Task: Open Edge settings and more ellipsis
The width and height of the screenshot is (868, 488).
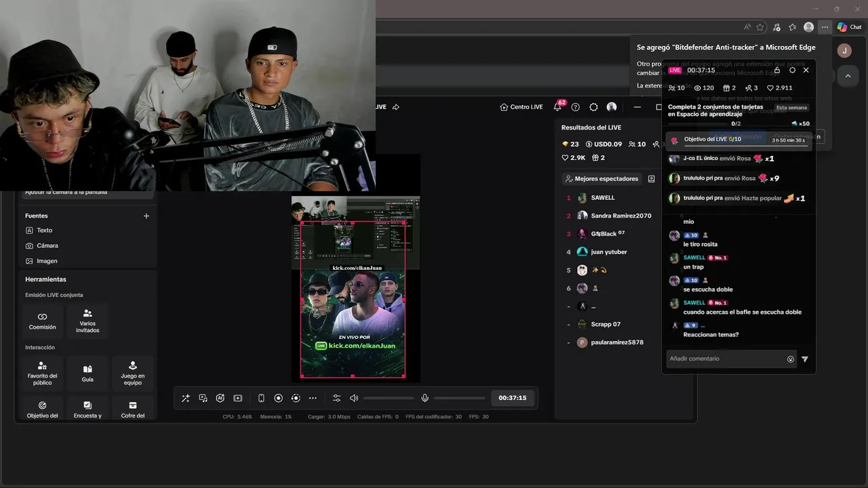Action: tap(825, 27)
